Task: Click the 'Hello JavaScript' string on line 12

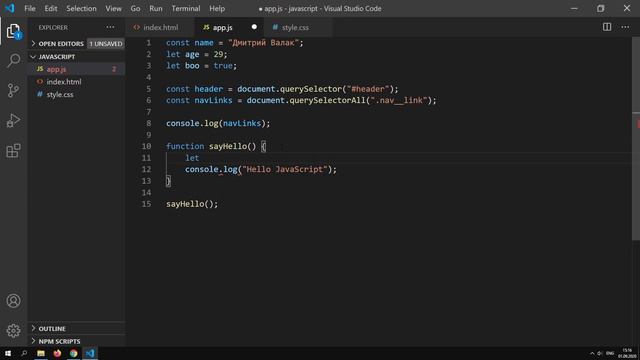Action: 285,169
